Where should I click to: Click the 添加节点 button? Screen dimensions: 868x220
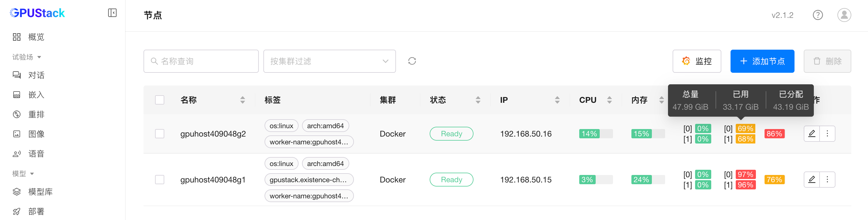click(762, 61)
